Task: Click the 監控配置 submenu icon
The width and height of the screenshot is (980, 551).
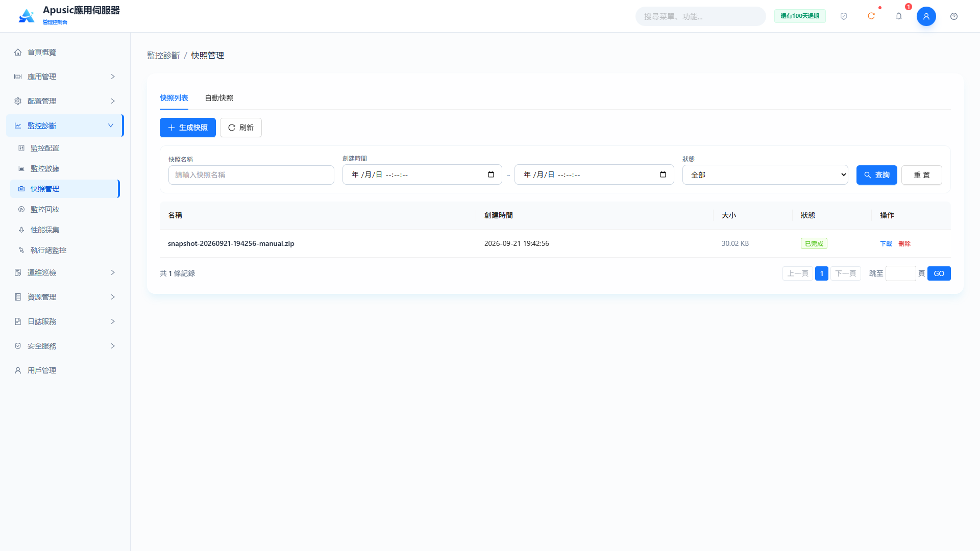Action: click(x=21, y=148)
